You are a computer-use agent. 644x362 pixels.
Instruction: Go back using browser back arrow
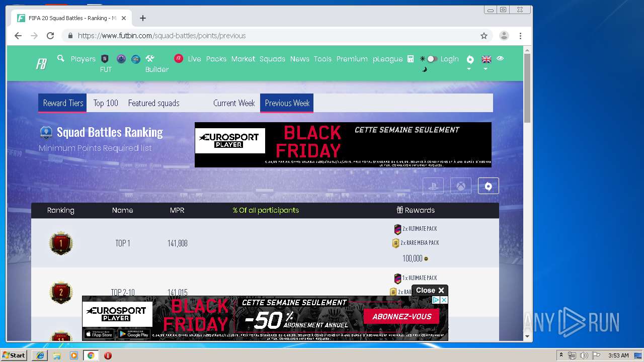point(18,36)
